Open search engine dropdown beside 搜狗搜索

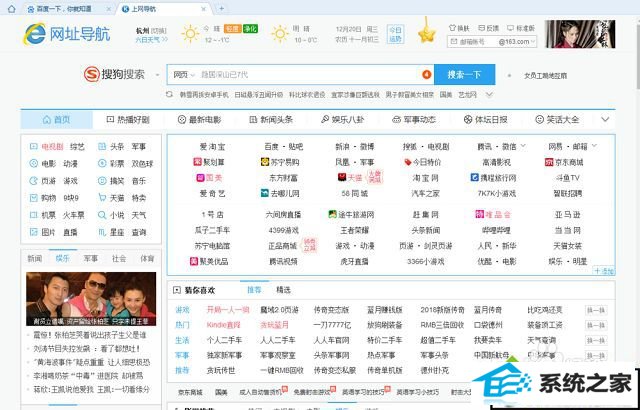(157, 75)
